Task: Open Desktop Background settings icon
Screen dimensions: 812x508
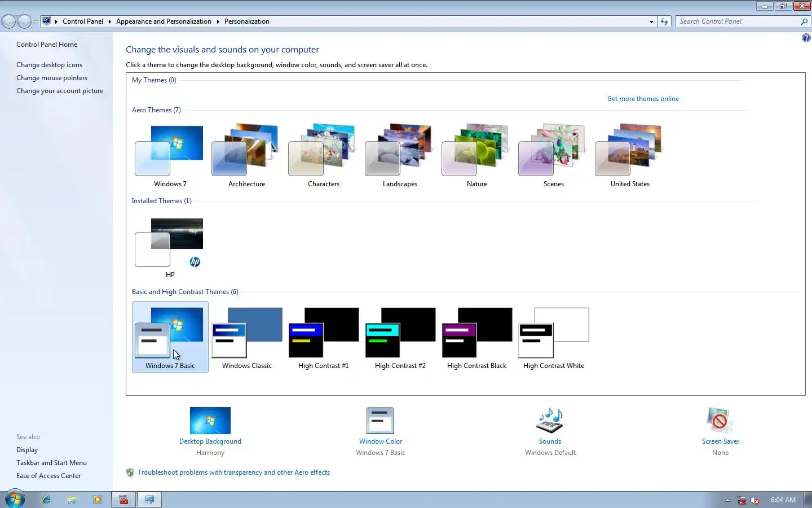Action: 210,421
